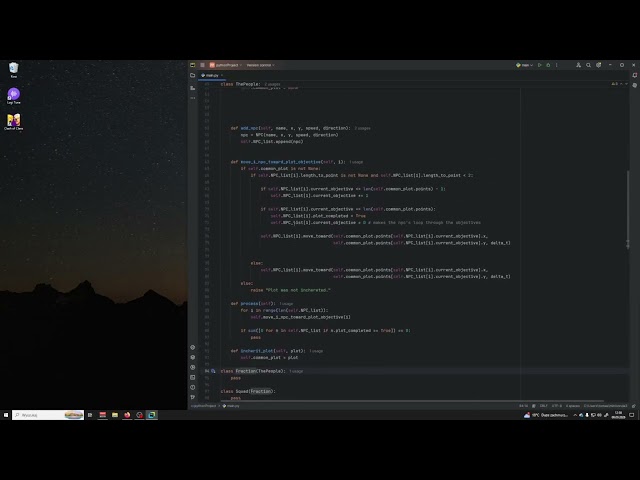Go to previous highlighted problem arrow
Image resolution: width=640 pixels, height=480 pixels.
pyautogui.click(x=621, y=84)
